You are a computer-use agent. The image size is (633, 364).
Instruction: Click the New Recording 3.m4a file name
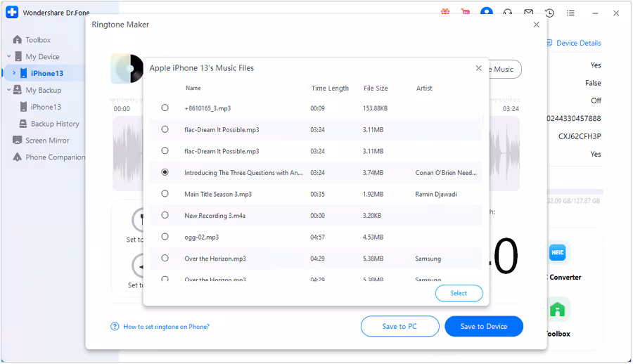coord(215,216)
